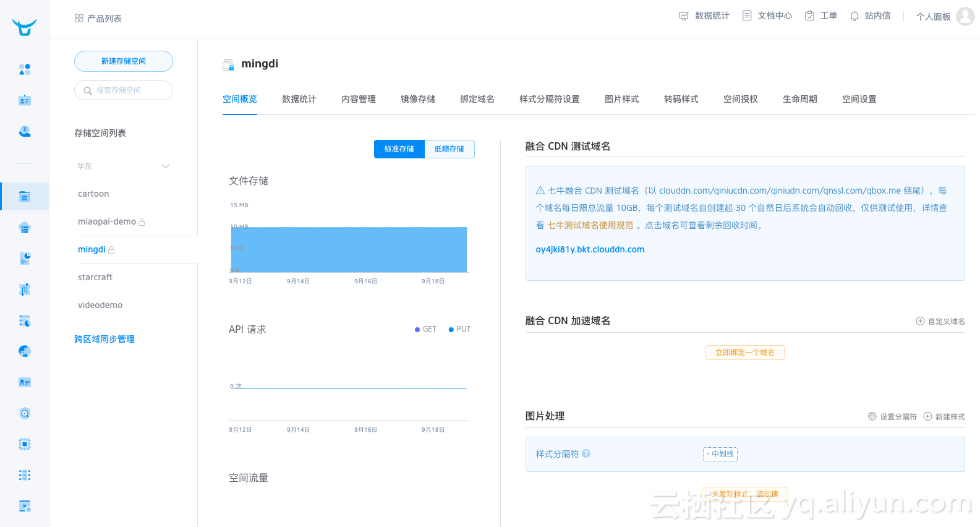Open the user avatar menu

[965, 16]
